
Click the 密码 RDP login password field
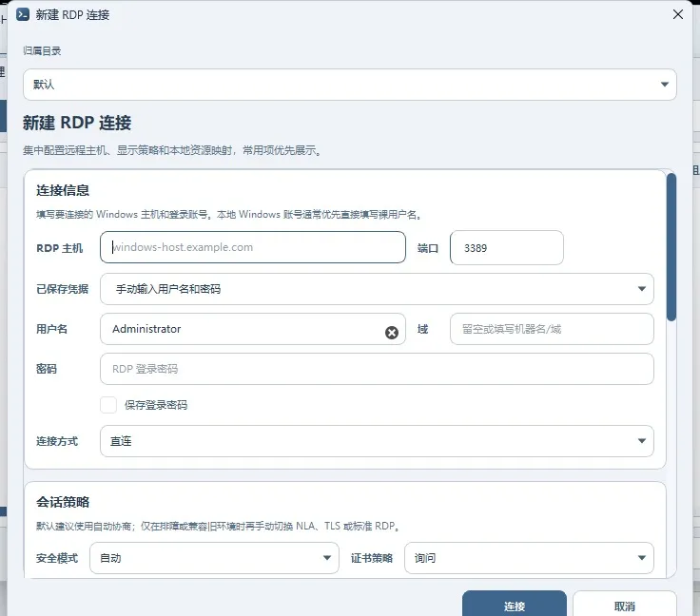coord(377,369)
